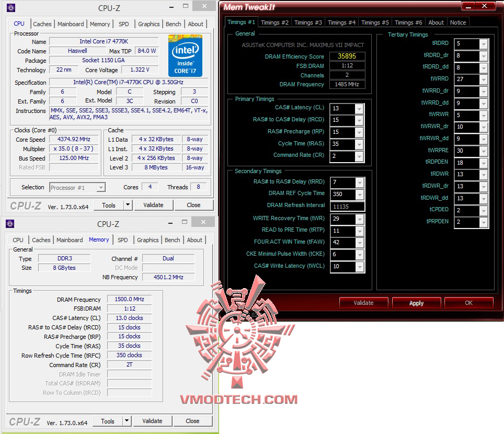Expand the tPRPDEN dropdown
The width and height of the screenshot is (504, 434).
click(x=484, y=222)
